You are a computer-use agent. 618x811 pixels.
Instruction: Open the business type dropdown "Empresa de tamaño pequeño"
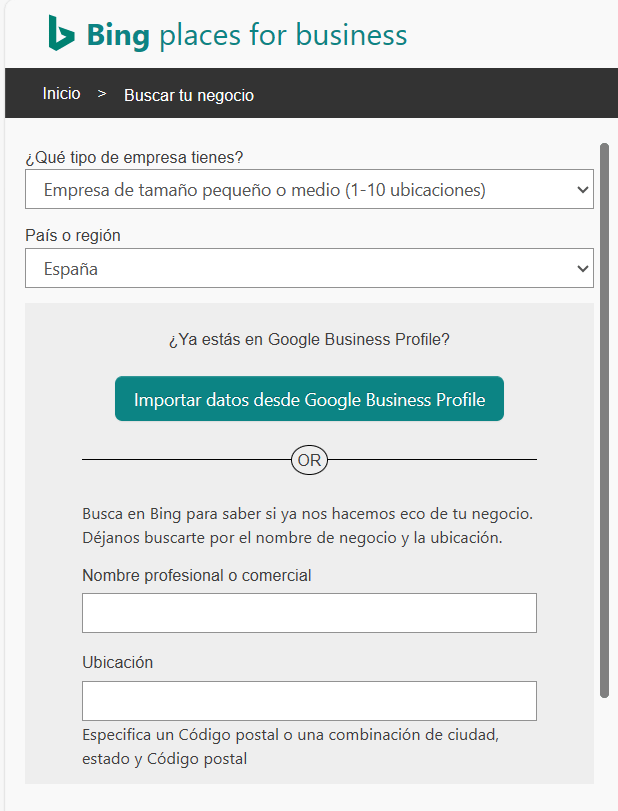(309, 189)
